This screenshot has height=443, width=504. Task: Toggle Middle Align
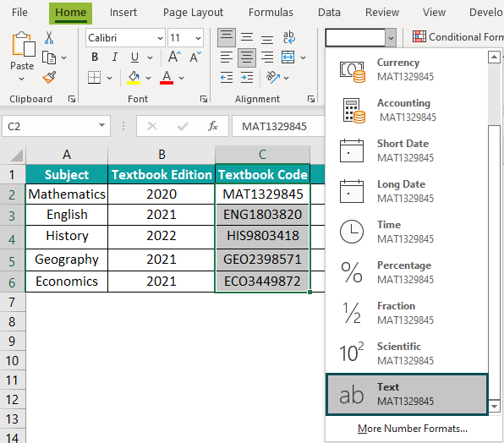click(247, 37)
